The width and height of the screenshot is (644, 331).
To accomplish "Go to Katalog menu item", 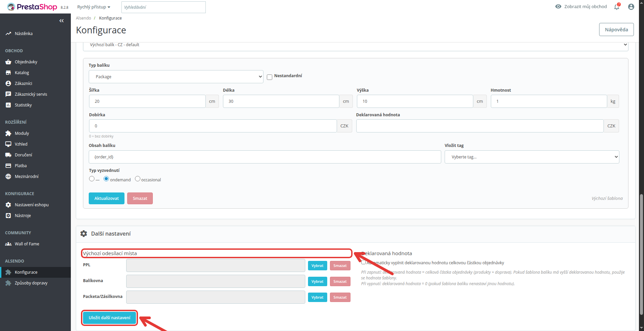I will tap(22, 73).
